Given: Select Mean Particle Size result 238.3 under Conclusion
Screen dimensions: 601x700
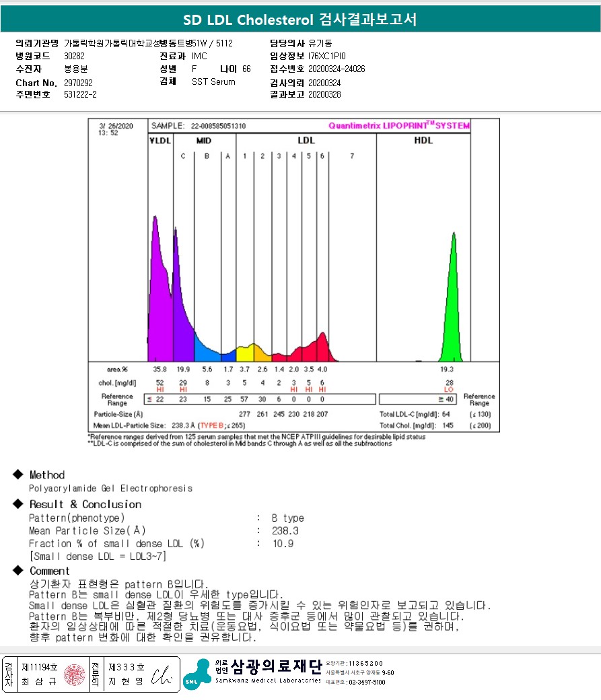Looking at the screenshot, I should (285, 531).
